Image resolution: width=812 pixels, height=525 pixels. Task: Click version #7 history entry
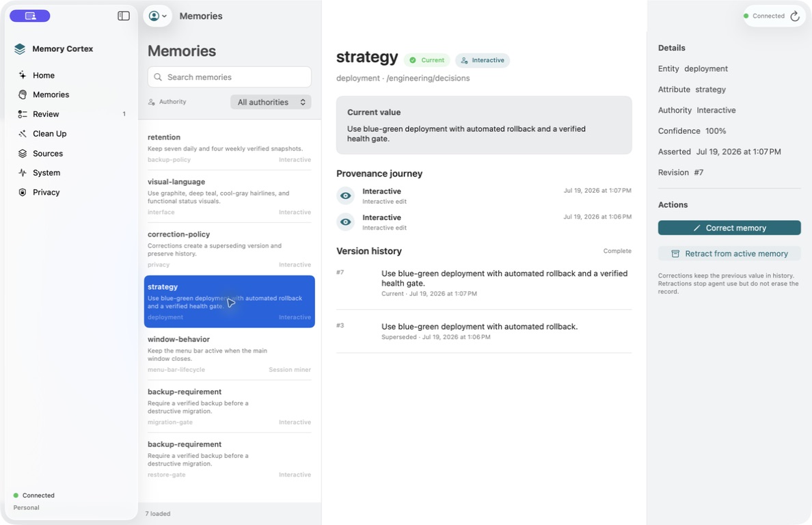484,283
